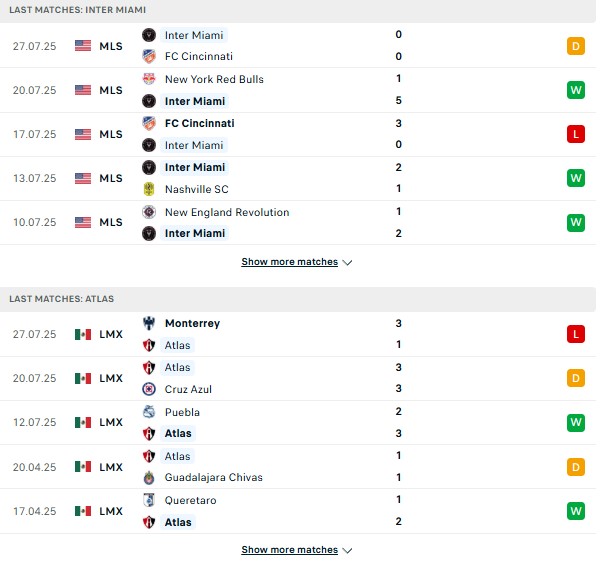
Task: Click the Monterrey club crest icon
Action: (x=149, y=323)
